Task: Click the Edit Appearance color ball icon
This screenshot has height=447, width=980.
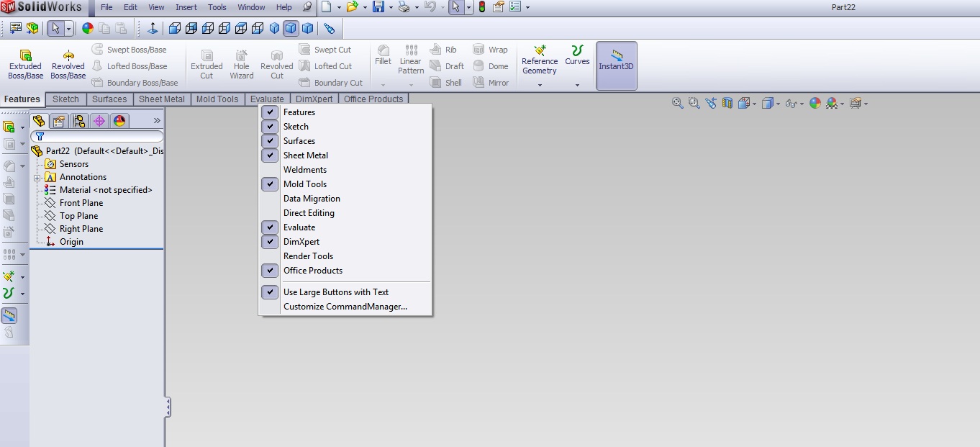Action: pos(815,103)
